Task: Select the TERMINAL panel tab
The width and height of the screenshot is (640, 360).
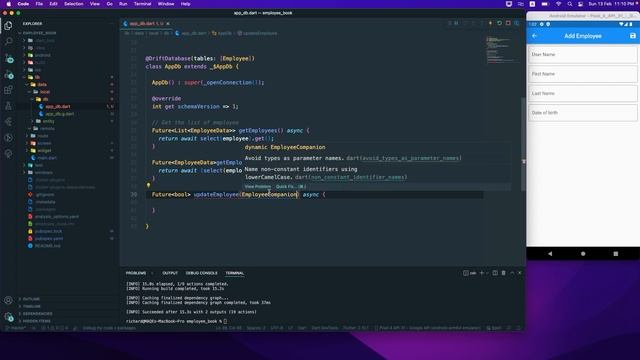Action: [x=235, y=273]
